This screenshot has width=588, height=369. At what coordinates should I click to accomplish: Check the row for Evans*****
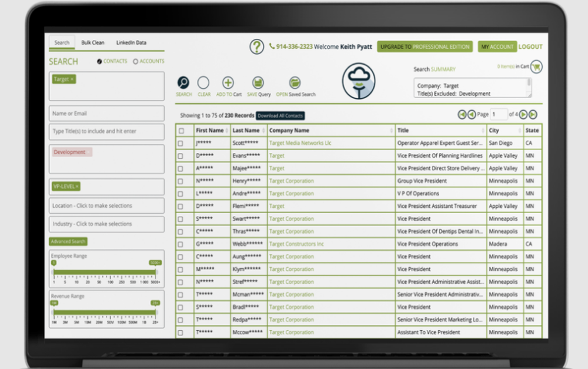point(181,156)
